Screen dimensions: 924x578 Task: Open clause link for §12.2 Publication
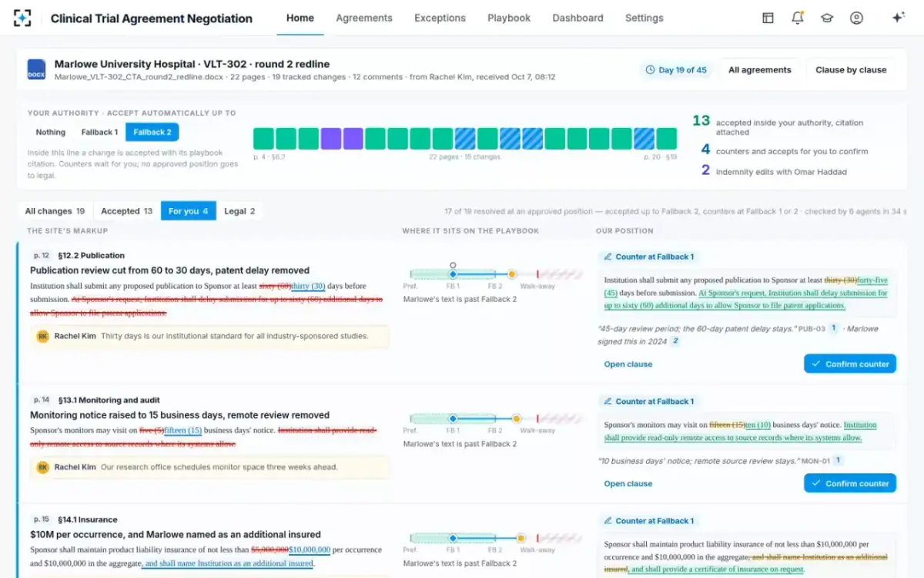[628, 364]
